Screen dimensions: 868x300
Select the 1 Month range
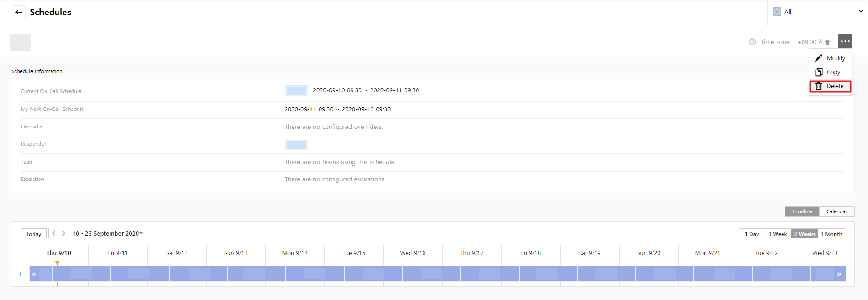pyautogui.click(x=831, y=234)
